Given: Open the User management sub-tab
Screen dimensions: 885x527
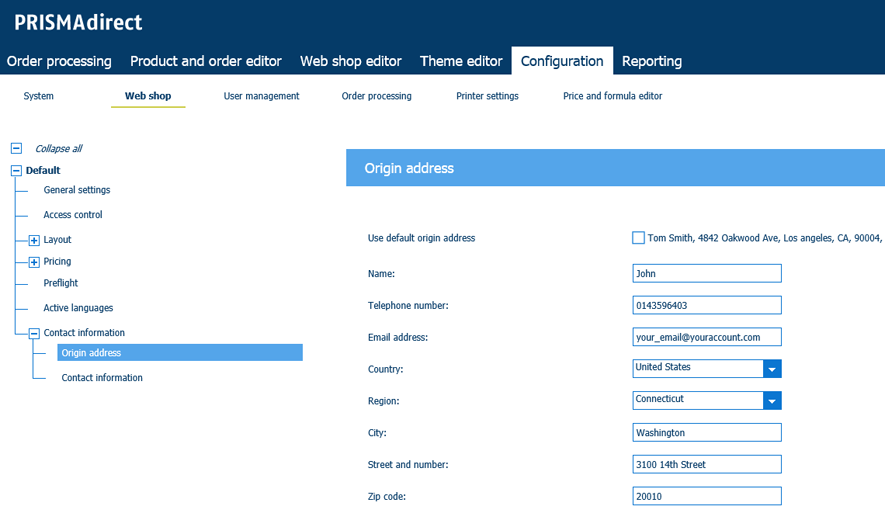Looking at the screenshot, I should tap(261, 96).
